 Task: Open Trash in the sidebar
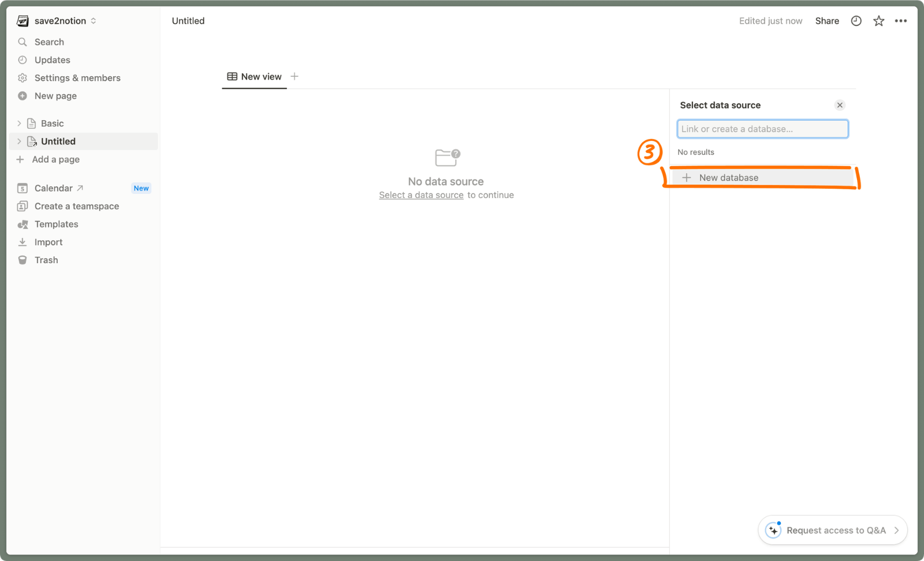point(46,260)
